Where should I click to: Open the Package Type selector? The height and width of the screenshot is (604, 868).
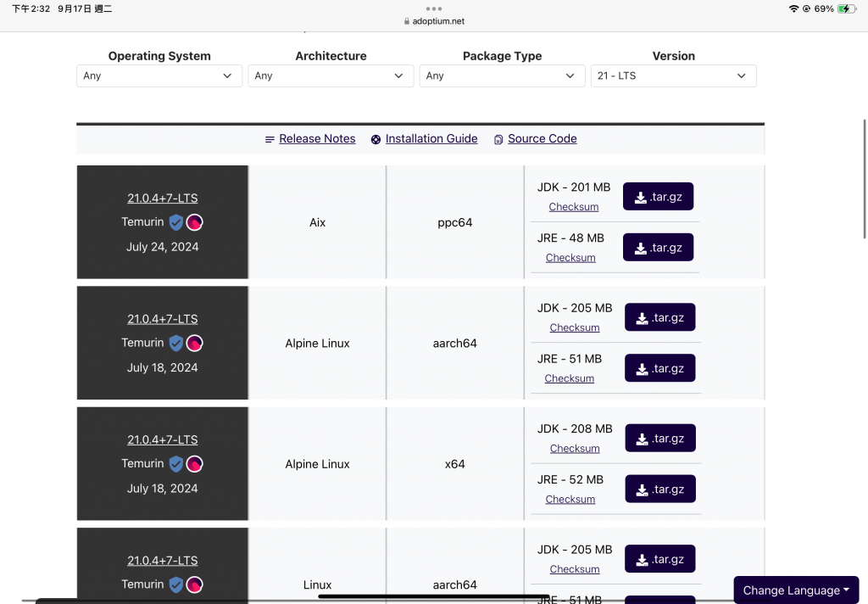point(502,75)
